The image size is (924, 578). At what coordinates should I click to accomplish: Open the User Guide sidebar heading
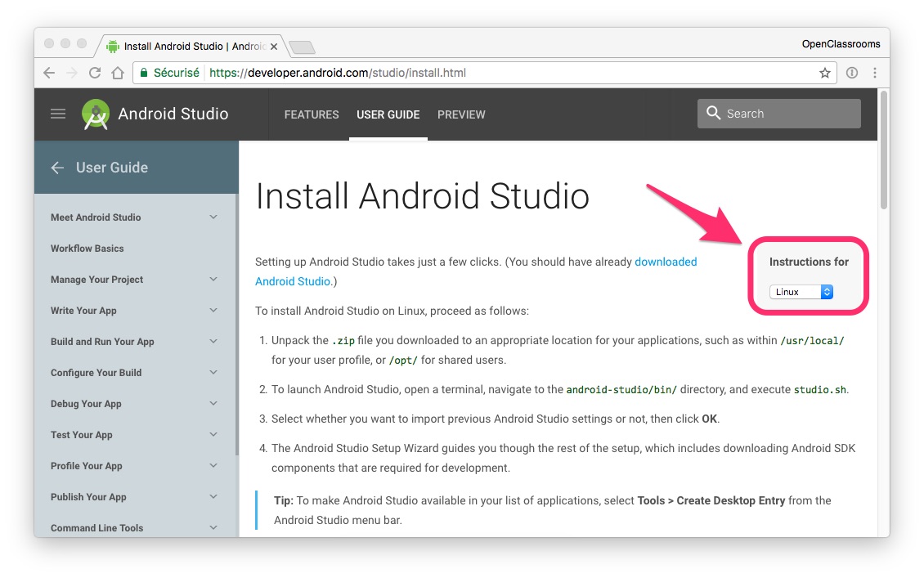click(112, 168)
